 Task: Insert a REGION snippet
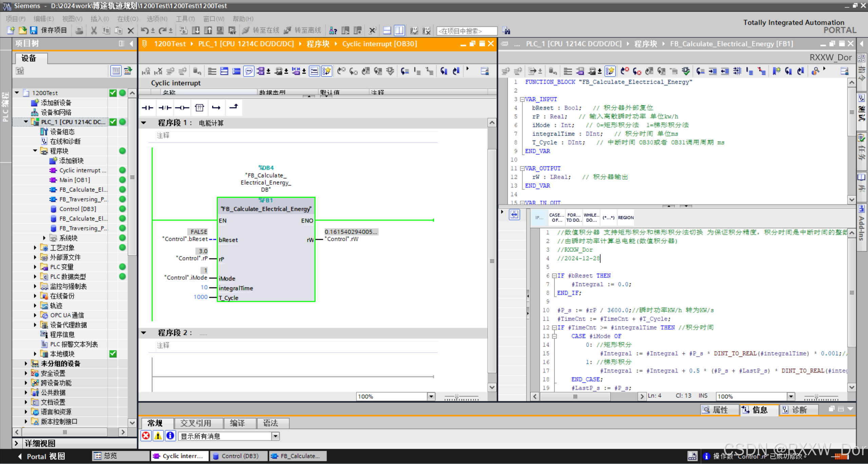625,218
